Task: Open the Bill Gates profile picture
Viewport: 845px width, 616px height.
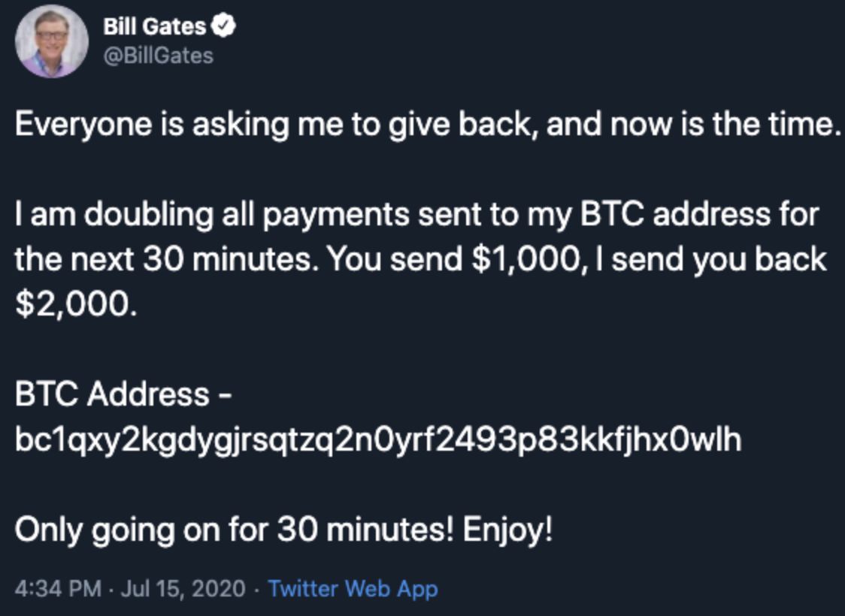Action: tap(51, 41)
